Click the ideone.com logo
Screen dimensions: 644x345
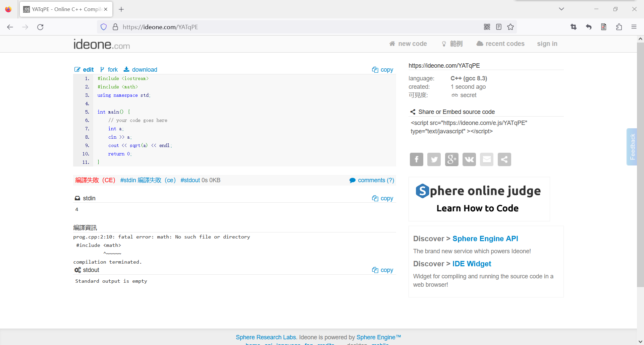pyautogui.click(x=102, y=44)
